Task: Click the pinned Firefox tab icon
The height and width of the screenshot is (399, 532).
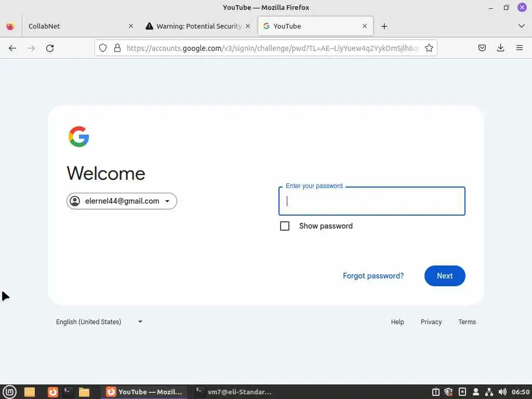Action: [10, 26]
